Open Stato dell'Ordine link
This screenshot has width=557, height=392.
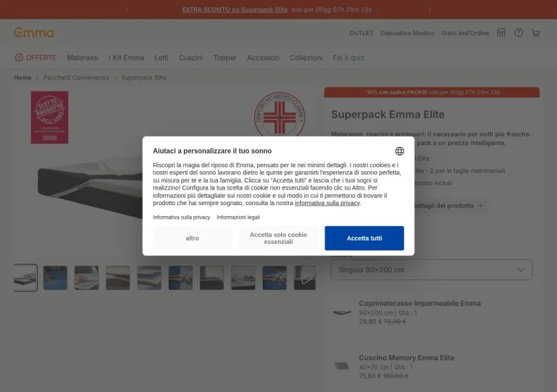point(465,33)
